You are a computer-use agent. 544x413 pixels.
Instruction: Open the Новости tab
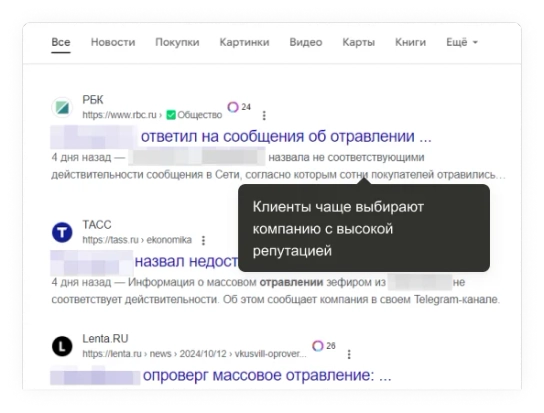[x=113, y=42]
